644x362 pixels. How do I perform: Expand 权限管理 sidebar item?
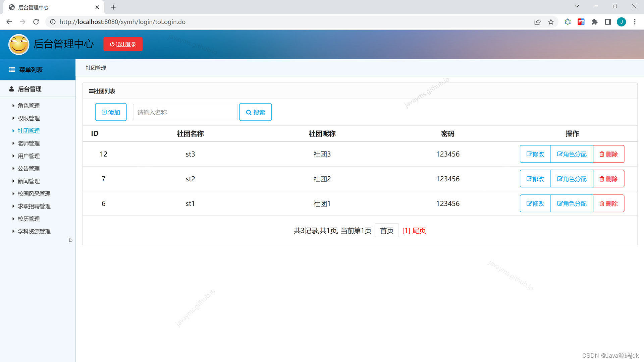pyautogui.click(x=29, y=118)
